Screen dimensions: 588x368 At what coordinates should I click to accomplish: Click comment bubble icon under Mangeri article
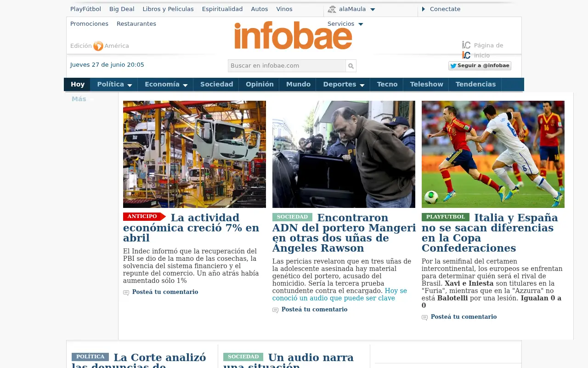(x=275, y=310)
